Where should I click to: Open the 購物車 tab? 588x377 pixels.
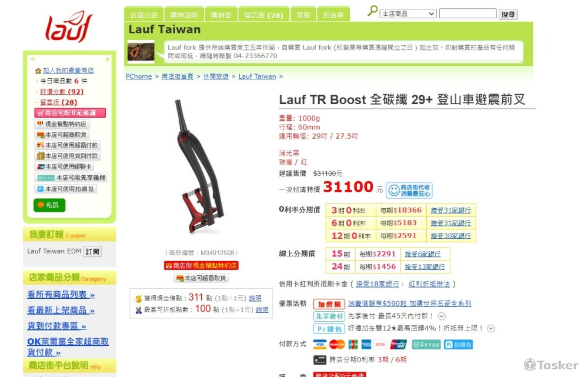pos(221,15)
